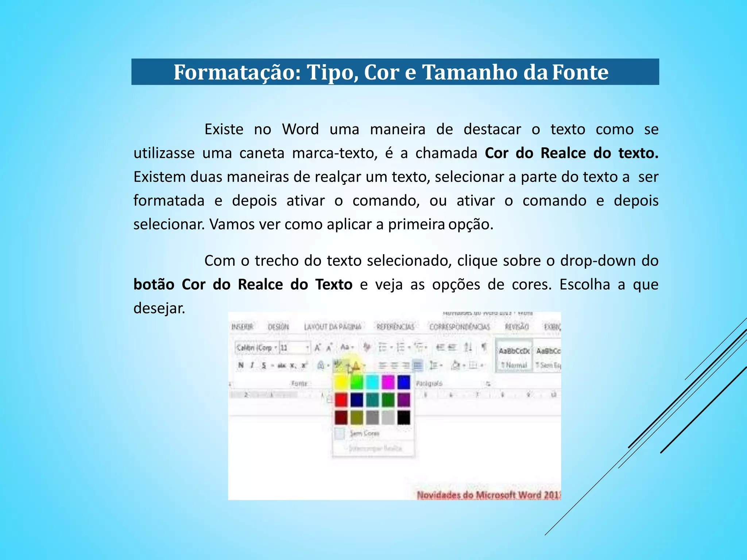
Task: Open the INSERIR ribbon tab
Action: click(x=242, y=327)
